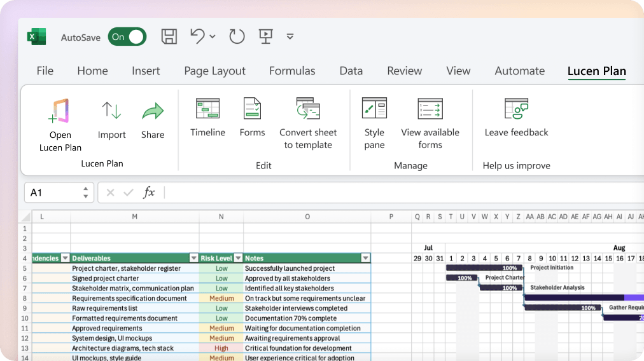This screenshot has height=361, width=644.
Task: Click Convert sheet to template icon
Action: pos(308,108)
